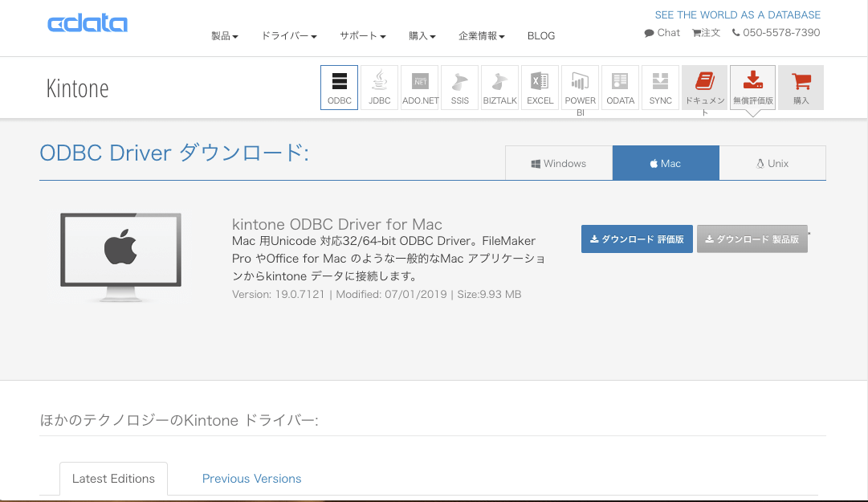Open the Previous Versions tab
Screen dimensions: 868x502
(252, 479)
